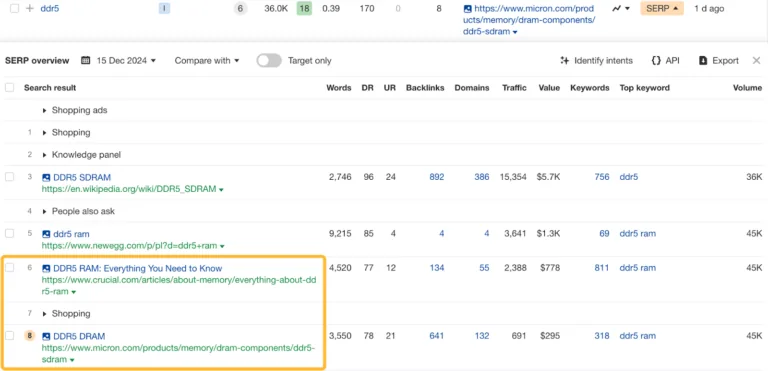
Task: Click the API curly braces icon
Action: [656, 61]
